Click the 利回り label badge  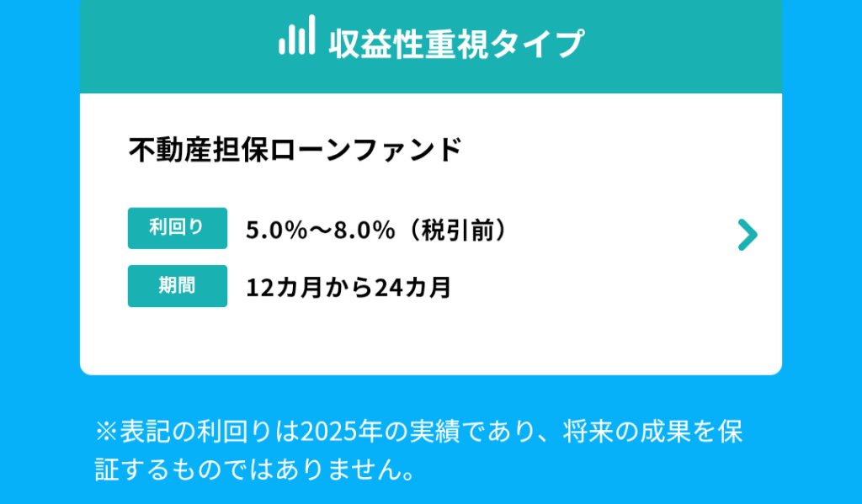pyautogui.click(x=177, y=228)
